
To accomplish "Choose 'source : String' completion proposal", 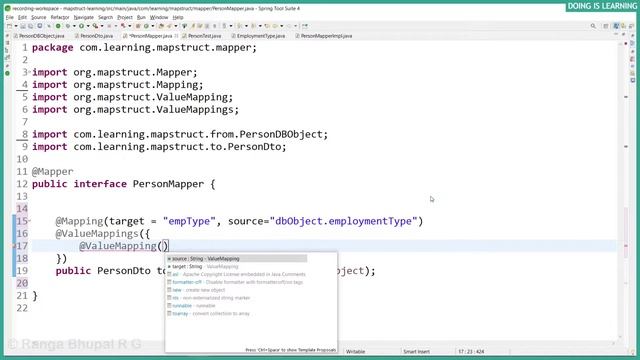I will click(x=236, y=258).
